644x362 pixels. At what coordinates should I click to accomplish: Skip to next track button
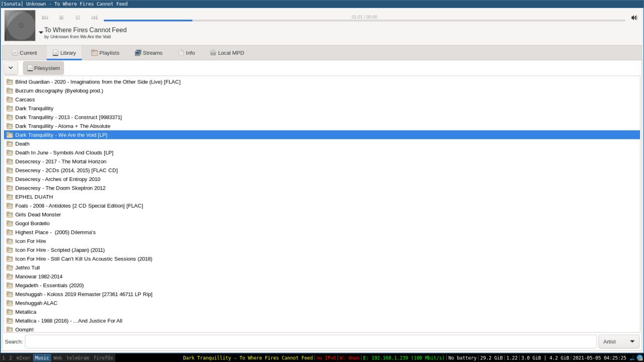pyautogui.click(x=95, y=18)
